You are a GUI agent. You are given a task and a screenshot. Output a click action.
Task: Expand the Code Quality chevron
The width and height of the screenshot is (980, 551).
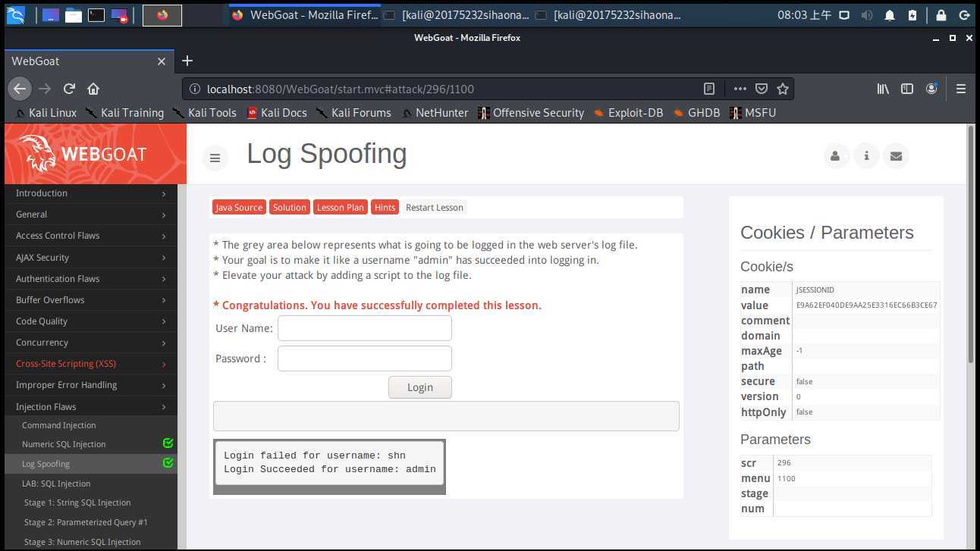164,321
